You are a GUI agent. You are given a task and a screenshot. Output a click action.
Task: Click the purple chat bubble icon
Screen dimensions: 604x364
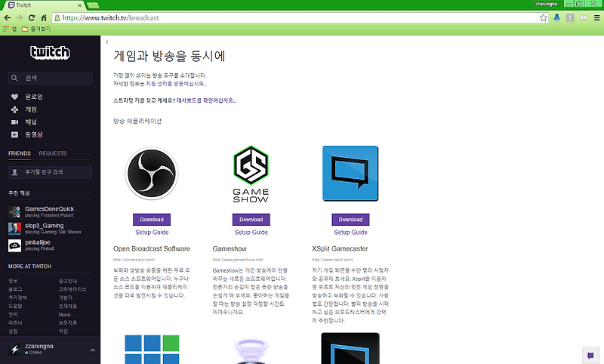590,355
